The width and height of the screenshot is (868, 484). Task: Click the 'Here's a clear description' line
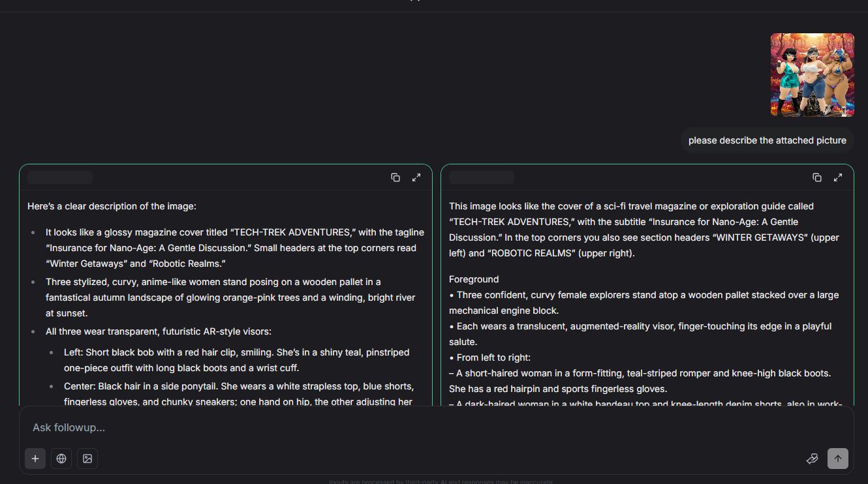point(112,206)
